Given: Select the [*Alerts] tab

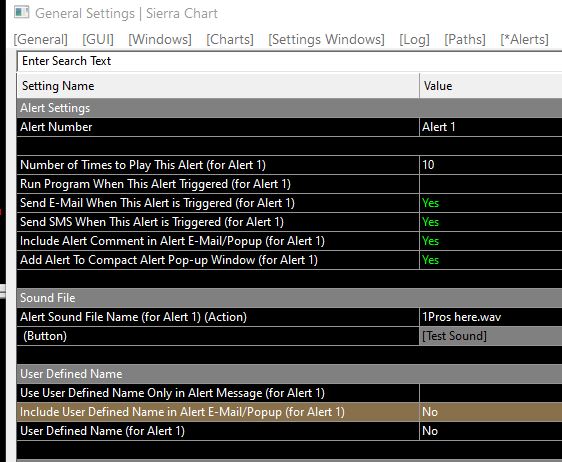Looking at the screenshot, I should coord(524,39).
